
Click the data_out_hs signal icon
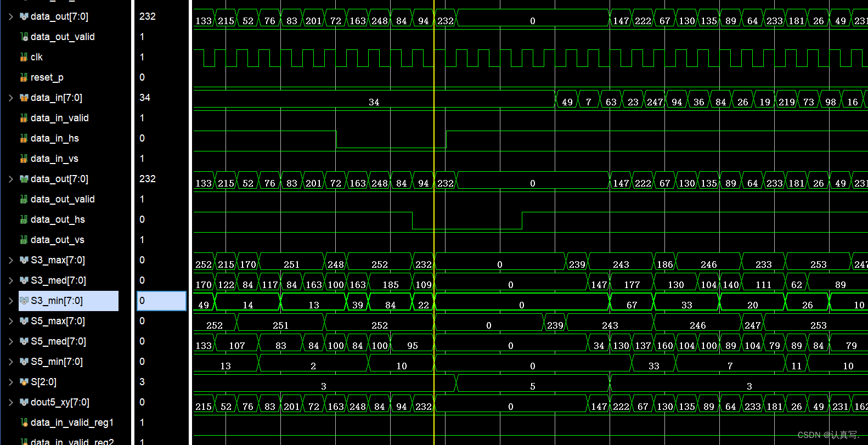24,219
